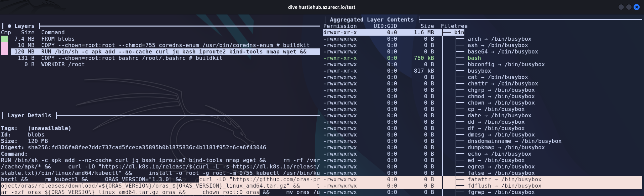Click the first gray window control button

(621, 7)
